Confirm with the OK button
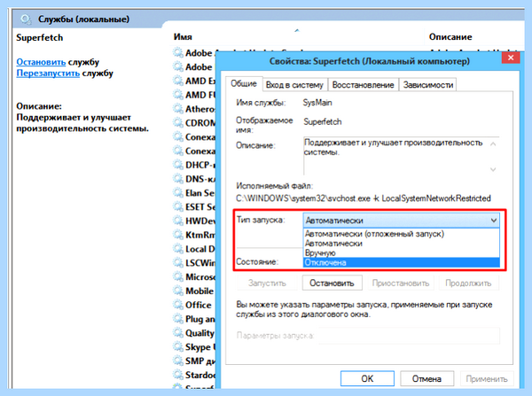This screenshot has width=532, height=396. [x=367, y=378]
